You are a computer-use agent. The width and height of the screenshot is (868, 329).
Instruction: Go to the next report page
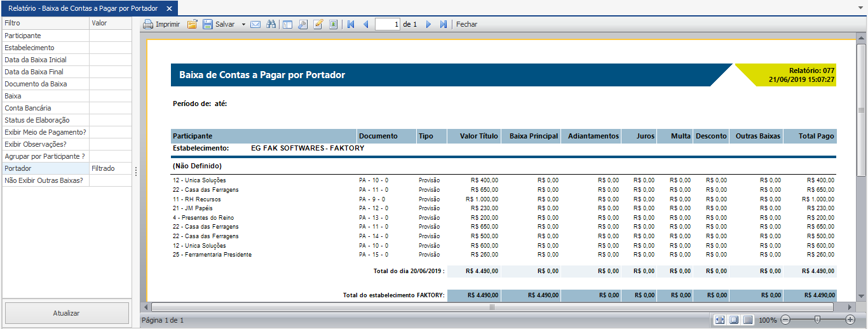428,24
